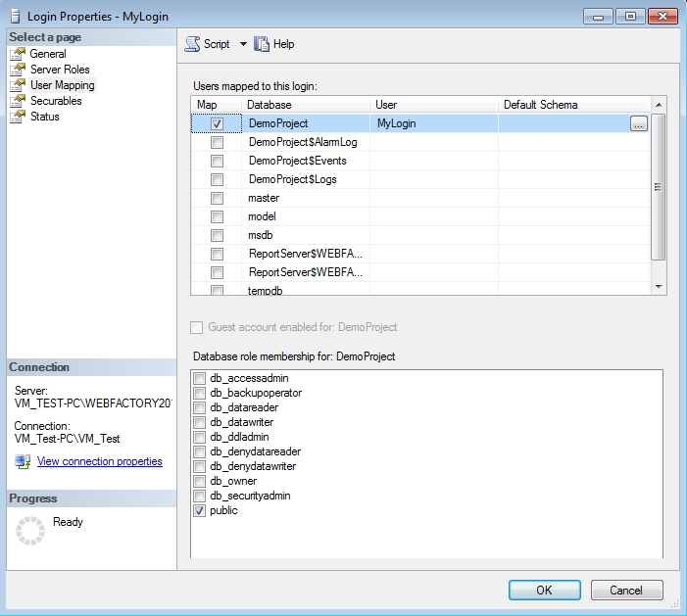This screenshot has width=687, height=616.
Task: Click the connection properties icon
Action: click(x=23, y=461)
